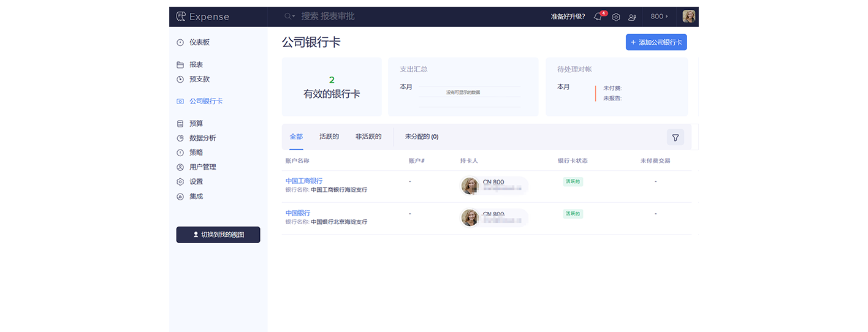Screen dimensions: 868x332
Task: Click the 添加公司银行卡 button
Action: 656,42
